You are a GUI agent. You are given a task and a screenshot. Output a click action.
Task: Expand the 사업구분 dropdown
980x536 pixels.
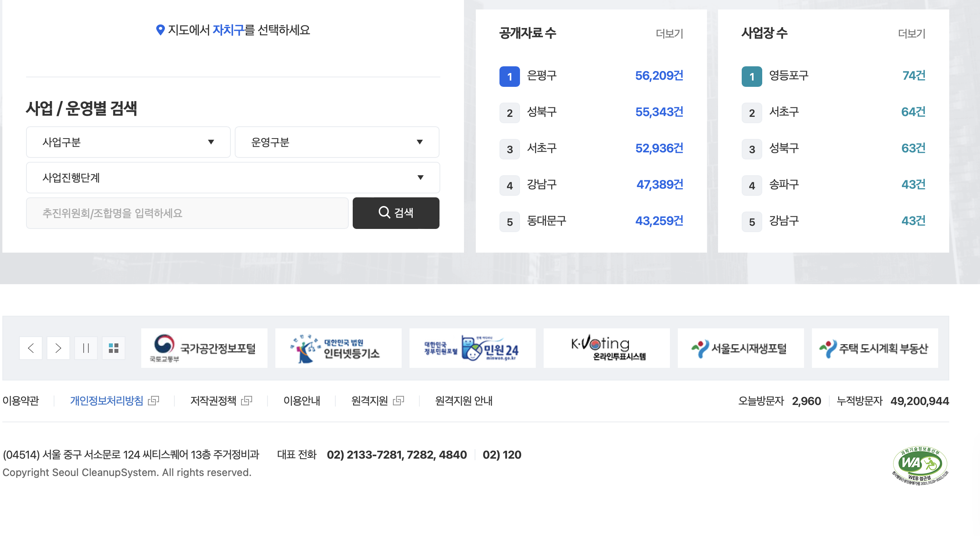[x=128, y=142]
